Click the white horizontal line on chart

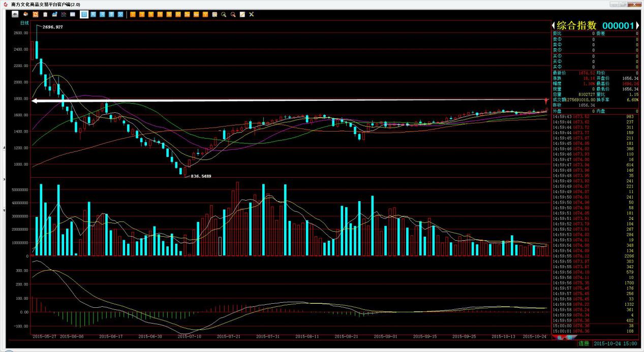pos(285,101)
